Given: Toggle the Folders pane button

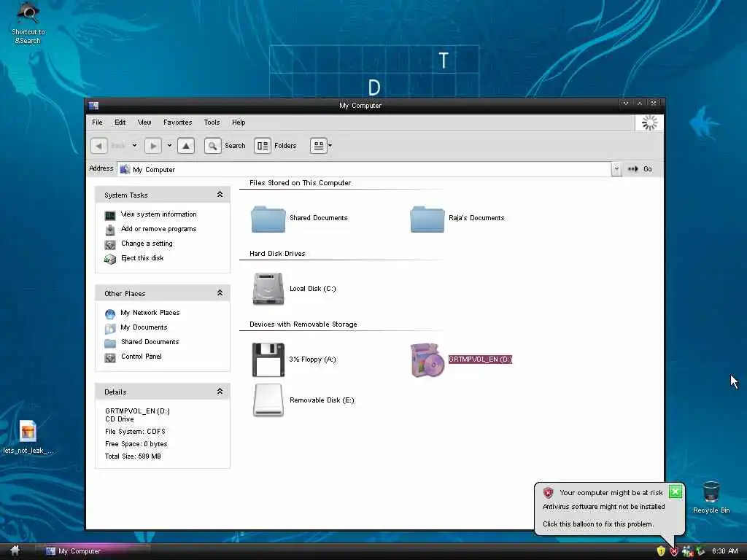Looking at the screenshot, I should coord(263,146).
